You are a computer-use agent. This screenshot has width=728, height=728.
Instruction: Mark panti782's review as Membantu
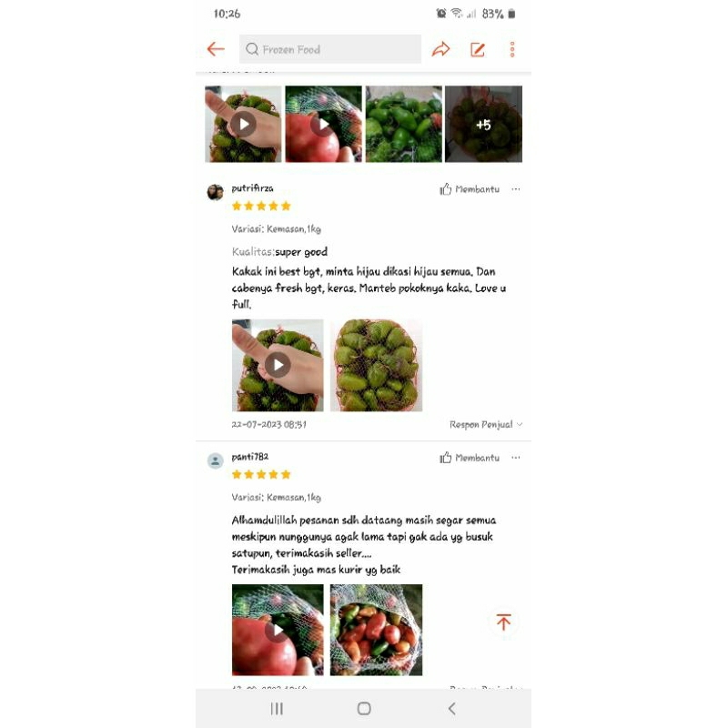(x=470, y=458)
